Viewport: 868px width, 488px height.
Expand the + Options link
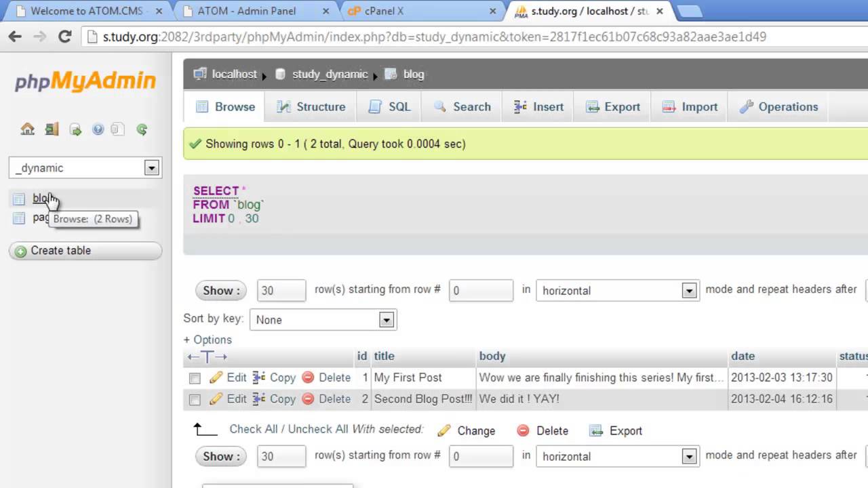[208, 340]
